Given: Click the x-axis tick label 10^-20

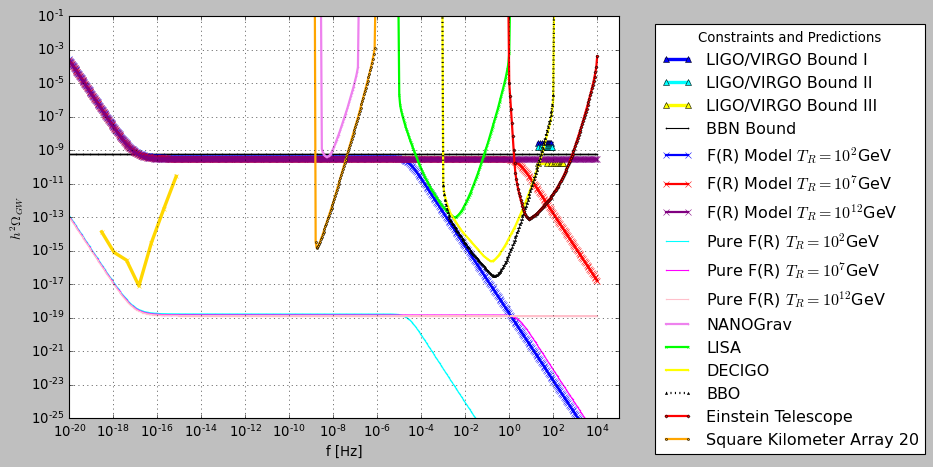Looking at the screenshot, I should (x=70, y=430).
